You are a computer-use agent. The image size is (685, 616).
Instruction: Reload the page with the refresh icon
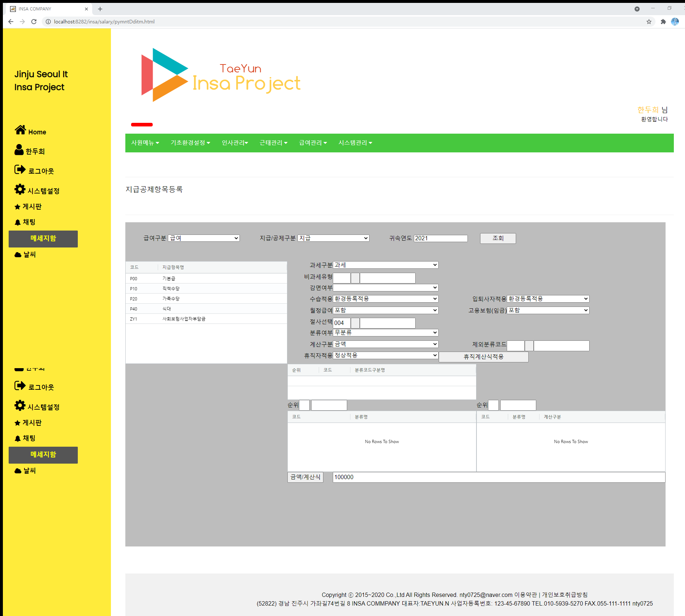(34, 22)
